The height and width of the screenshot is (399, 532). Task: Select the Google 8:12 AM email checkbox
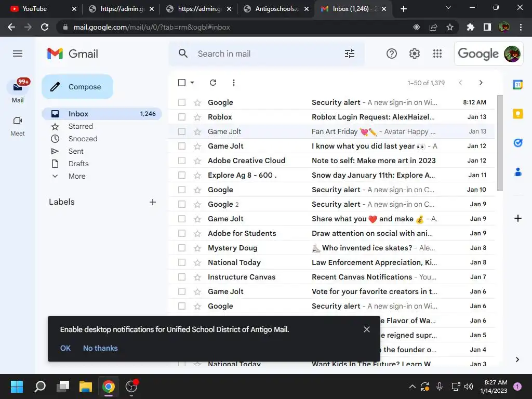pyautogui.click(x=182, y=102)
